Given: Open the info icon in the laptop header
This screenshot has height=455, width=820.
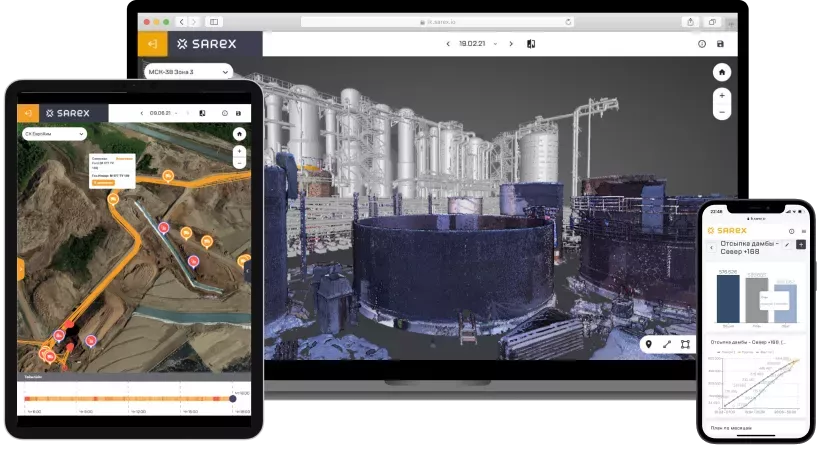Looking at the screenshot, I should (701, 44).
